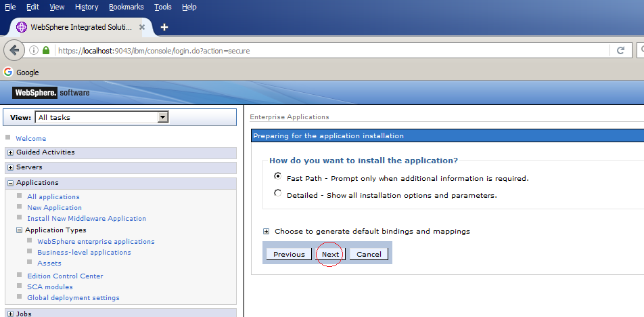
Task: Collapse the Applications section
Action: [x=11, y=183]
